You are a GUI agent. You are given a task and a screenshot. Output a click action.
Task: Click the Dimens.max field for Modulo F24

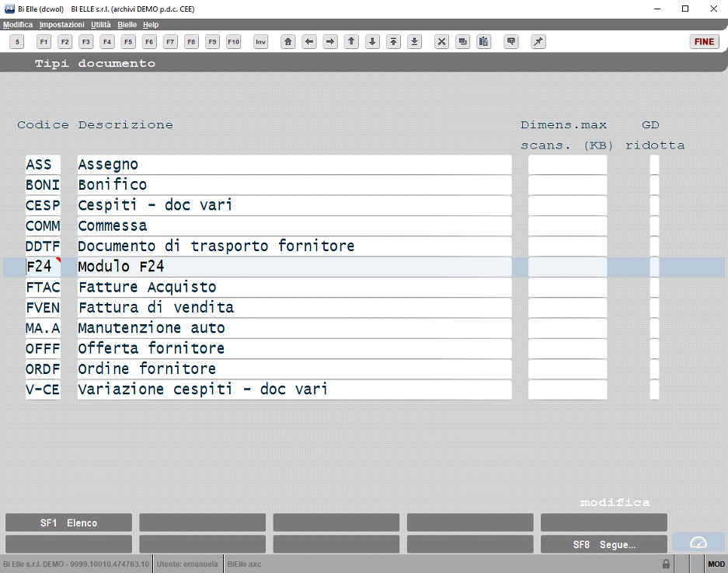point(567,267)
